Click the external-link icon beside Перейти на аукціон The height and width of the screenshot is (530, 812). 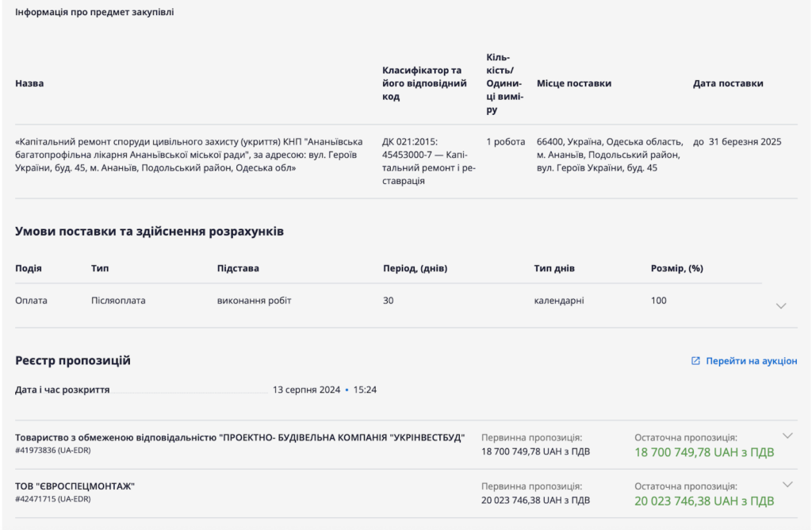(695, 361)
